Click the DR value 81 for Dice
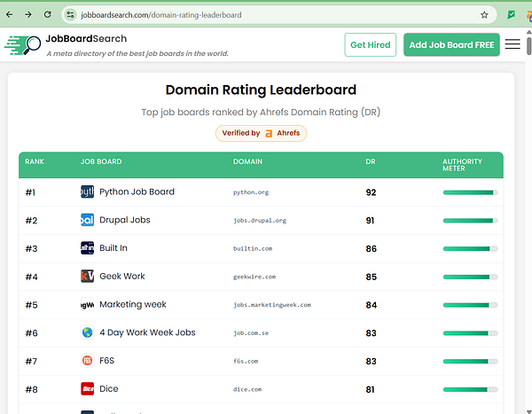The height and width of the screenshot is (414, 532). 370,389
